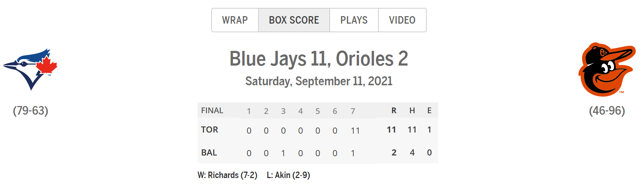Click the Saturday, September 11, 2021 date
Image resolution: width=644 pixels, height=187 pixels.
click(319, 81)
